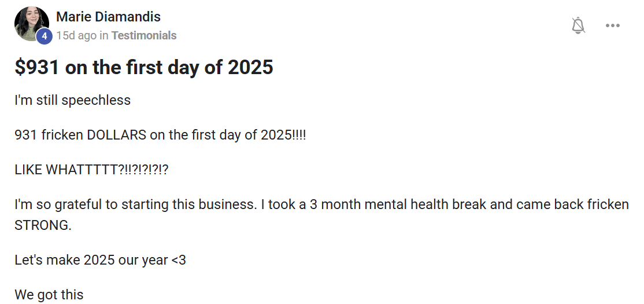Screen dimensions: 644x304
Task: Click "2025" at the end of the title
Action: point(250,67)
